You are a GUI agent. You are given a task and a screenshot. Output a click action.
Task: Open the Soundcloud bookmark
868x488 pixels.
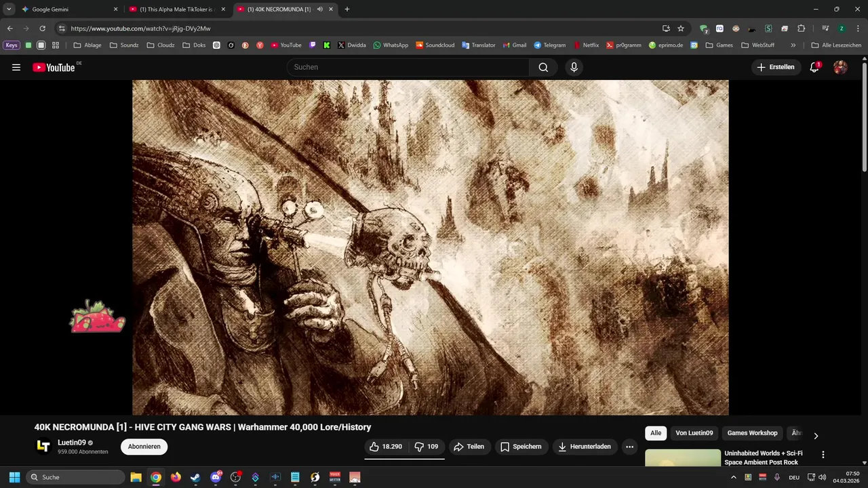435,45
